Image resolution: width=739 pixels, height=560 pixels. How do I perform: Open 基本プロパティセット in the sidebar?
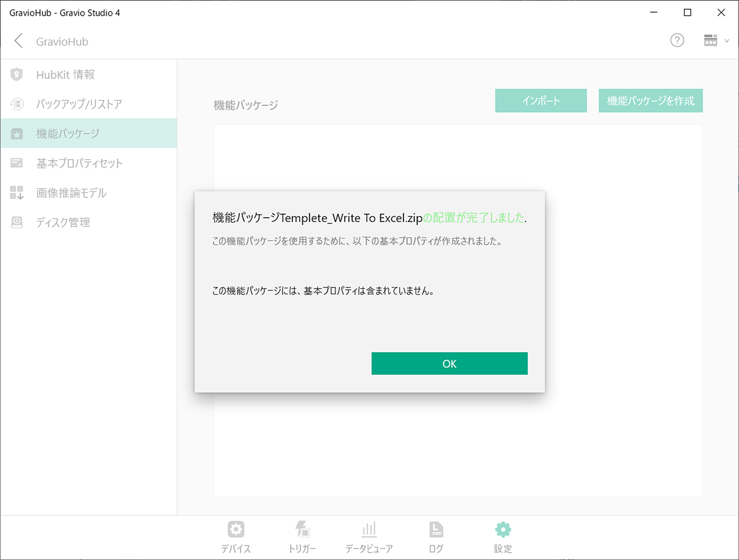click(89, 163)
